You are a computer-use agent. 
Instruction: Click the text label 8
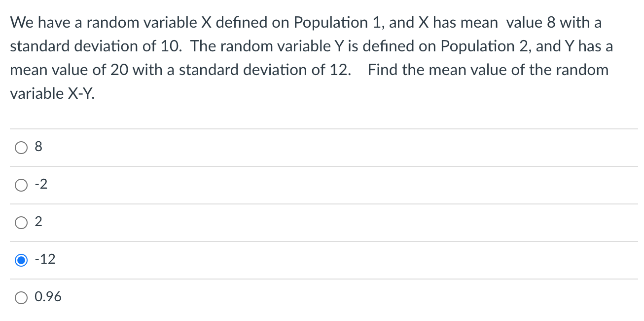(38, 147)
